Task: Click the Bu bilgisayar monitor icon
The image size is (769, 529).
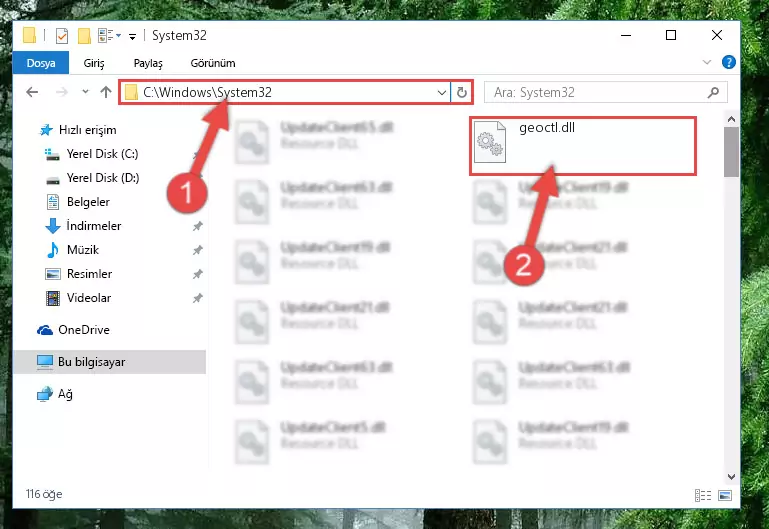Action: pos(45,362)
